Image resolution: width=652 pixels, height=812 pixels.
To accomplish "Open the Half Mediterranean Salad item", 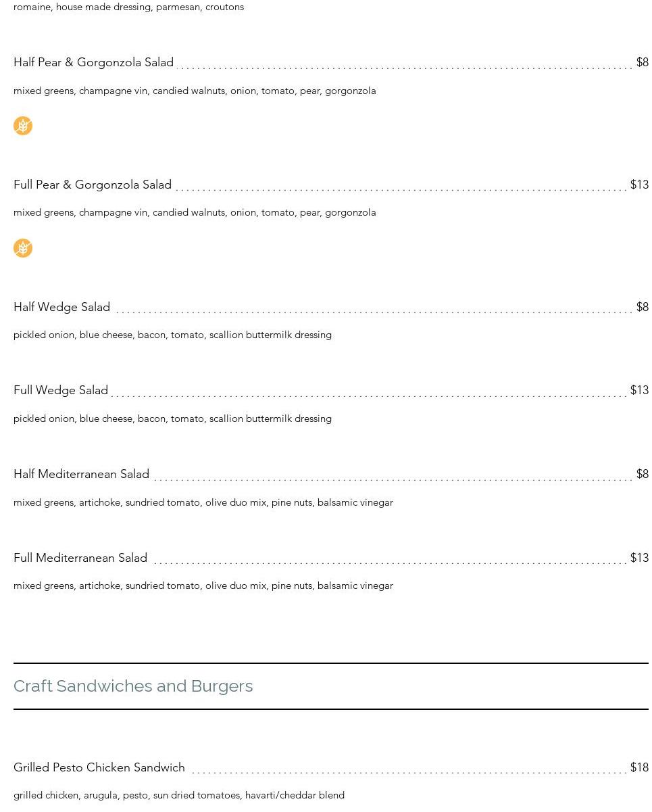I will [81, 474].
